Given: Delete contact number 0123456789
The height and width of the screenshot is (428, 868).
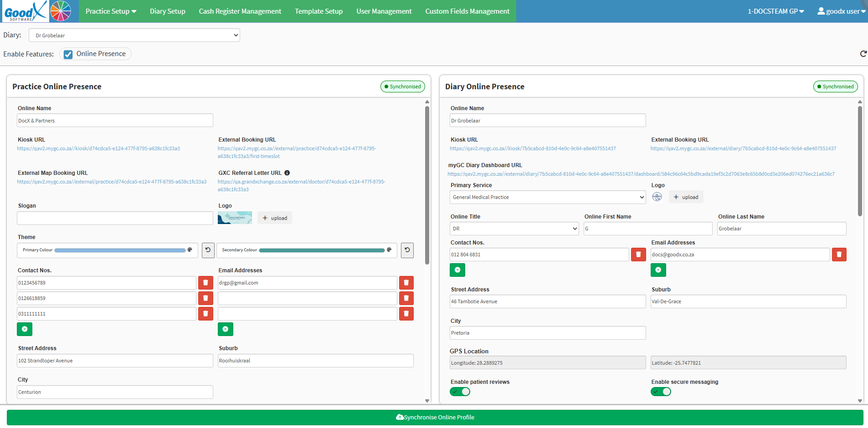Looking at the screenshot, I should [x=205, y=283].
